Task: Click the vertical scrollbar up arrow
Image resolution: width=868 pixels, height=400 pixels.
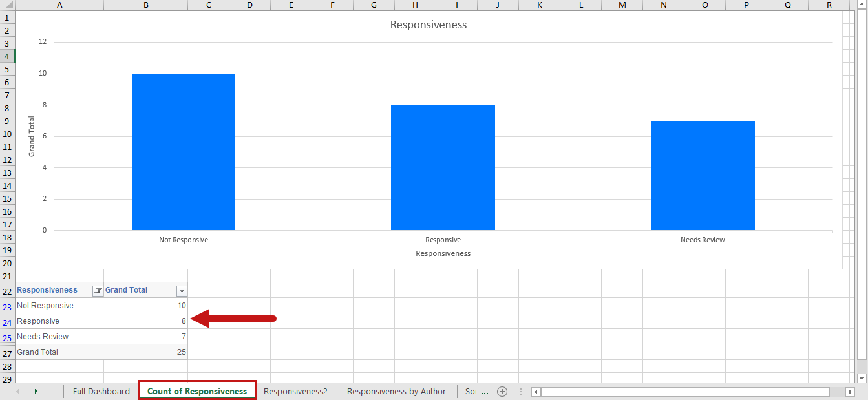Action: coord(862,5)
